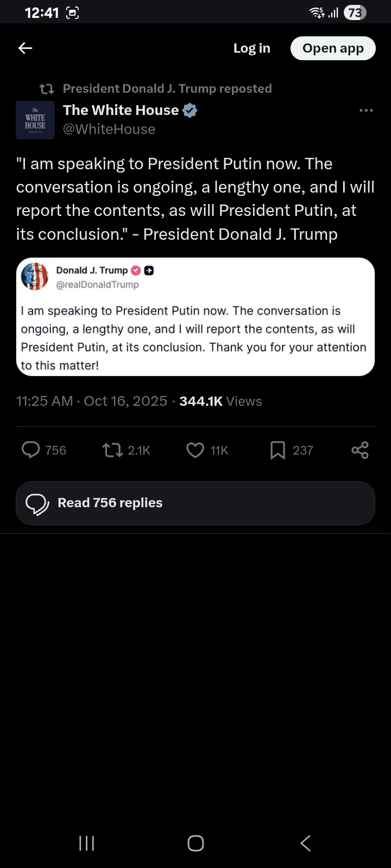391x868 pixels.
Task: Click the White House verified badge
Action: click(190, 111)
